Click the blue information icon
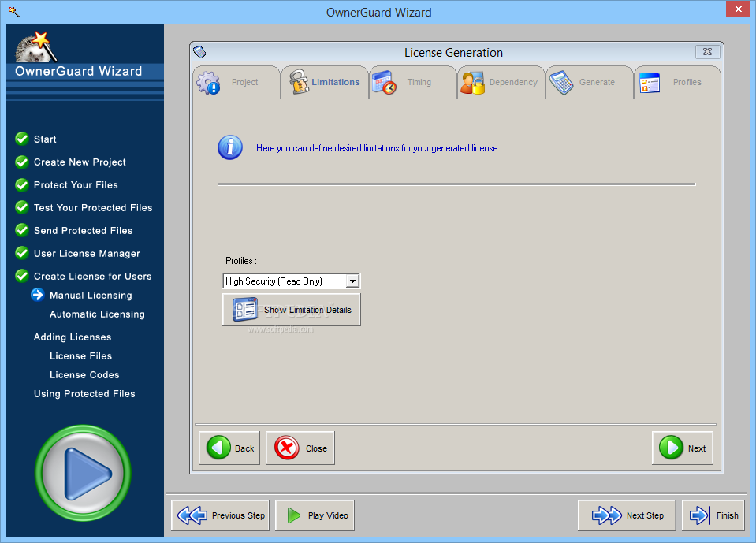 [x=230, y=147]
